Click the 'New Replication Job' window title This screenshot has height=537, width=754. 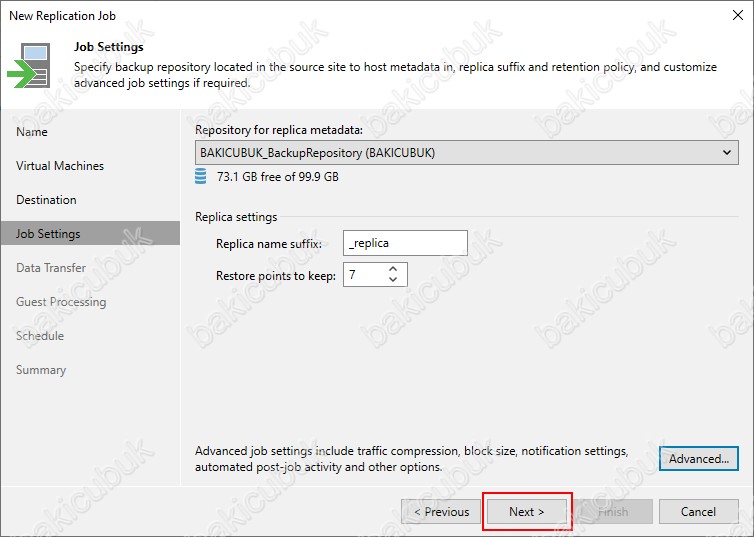coord(63,16)
